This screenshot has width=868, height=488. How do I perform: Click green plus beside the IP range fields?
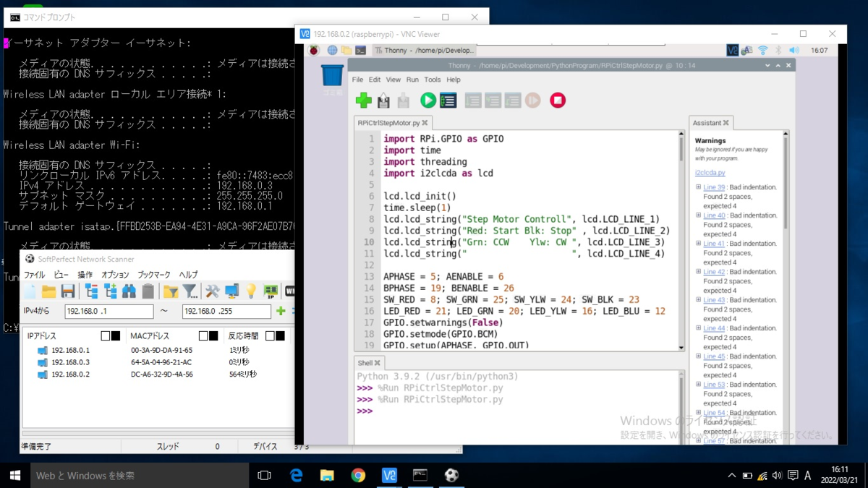click(281, 312)
